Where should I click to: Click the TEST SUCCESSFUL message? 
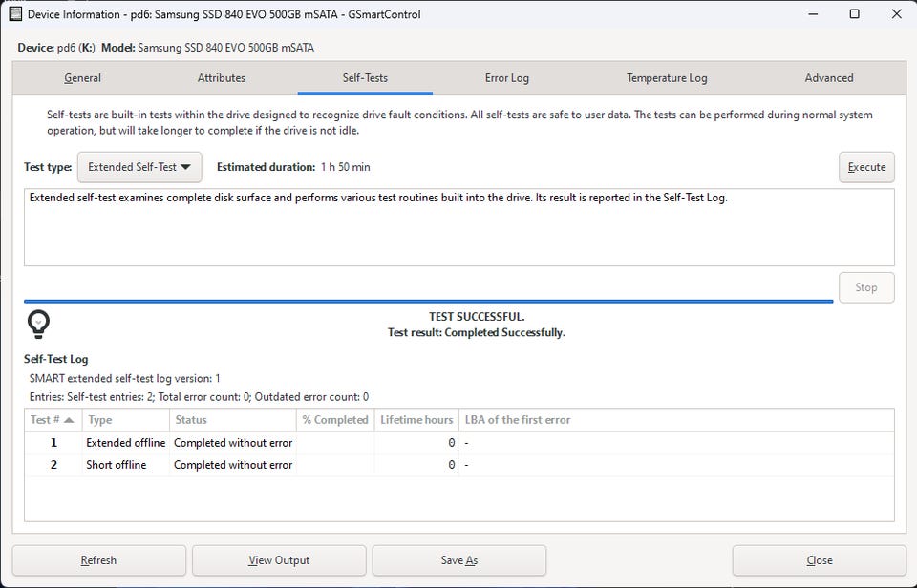coord(477,317)
